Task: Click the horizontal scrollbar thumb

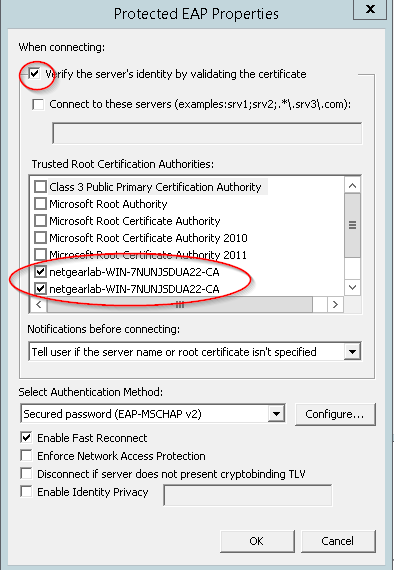Action: point(180,305)
